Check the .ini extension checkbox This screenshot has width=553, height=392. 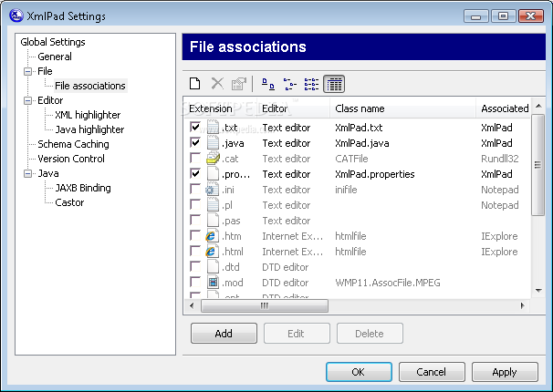click(x=195, y=189)
